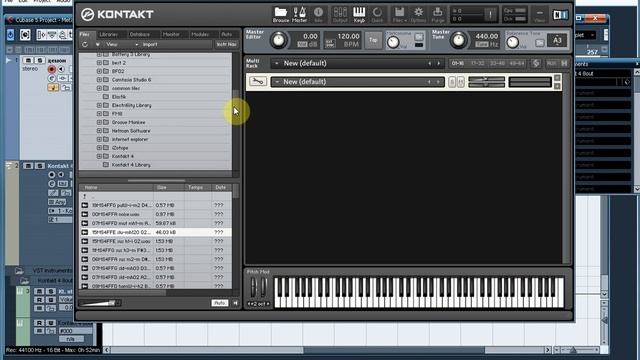Expand the Kontakt 4 folder
This screenshot has width=640, height=360.
99,156
